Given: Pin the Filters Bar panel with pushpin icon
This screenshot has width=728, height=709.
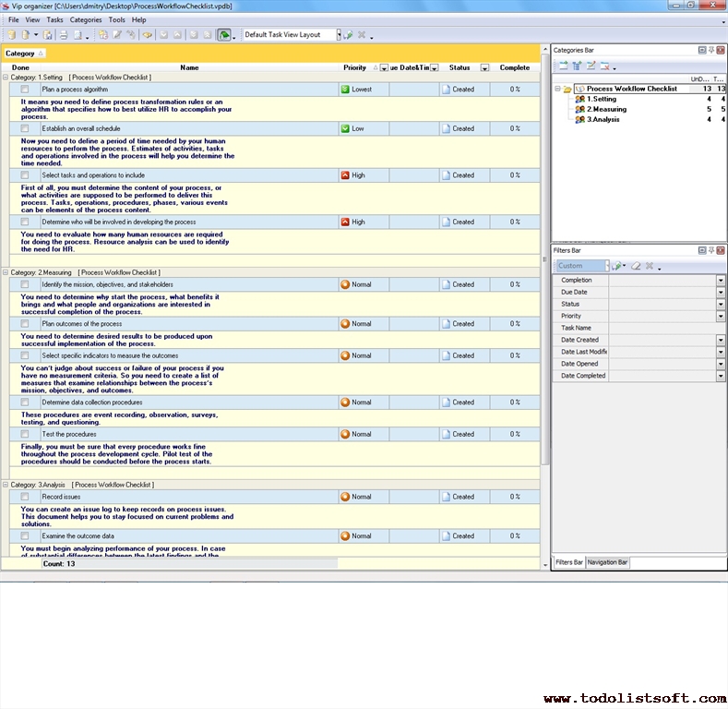Looking at the screenshot, I should click(710, 250).
